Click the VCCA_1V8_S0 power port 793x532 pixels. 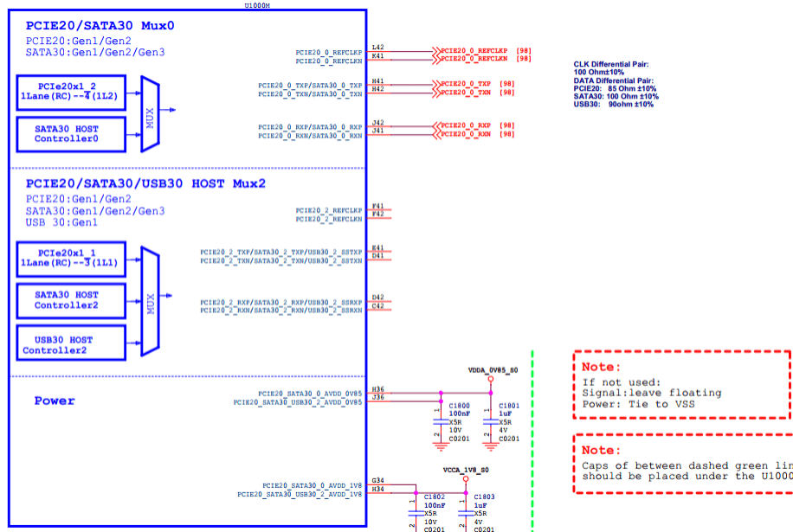[x=467, y=474]
